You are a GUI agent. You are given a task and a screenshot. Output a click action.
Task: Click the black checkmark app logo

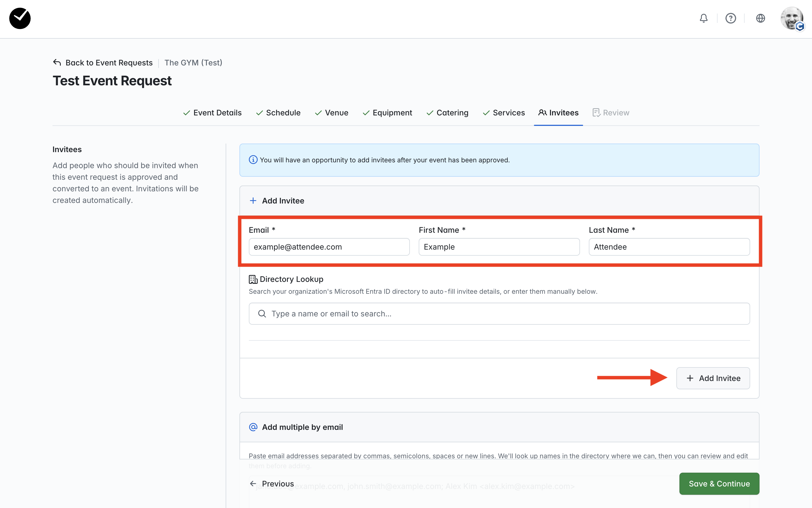[x=20, y=18]
